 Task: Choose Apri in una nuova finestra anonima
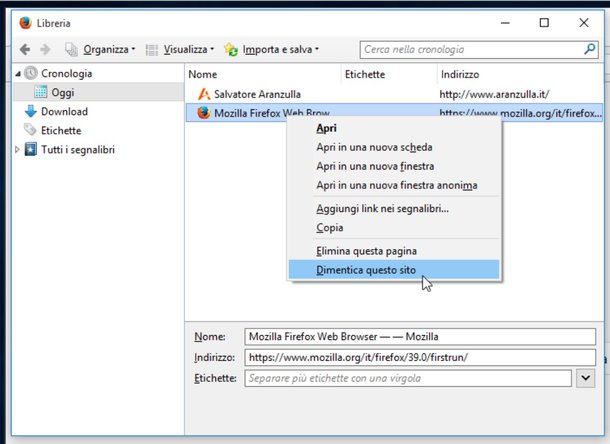(x=394, y=185)
